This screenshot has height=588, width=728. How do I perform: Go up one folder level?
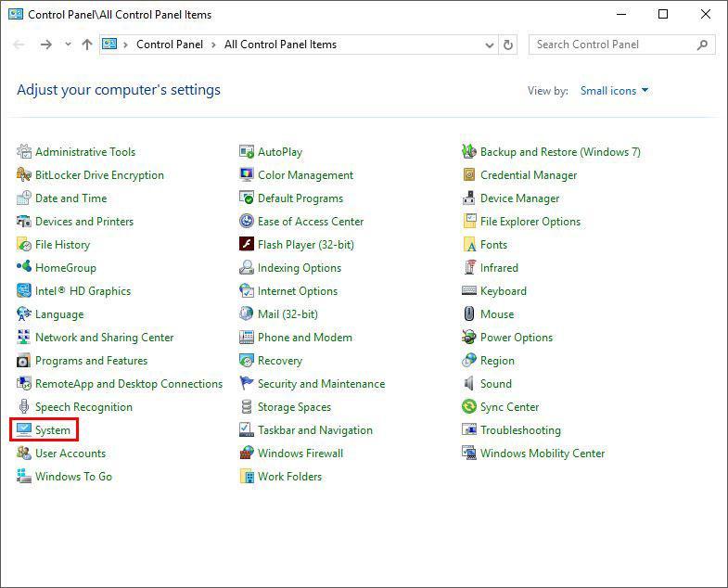pyautogui.click(x=87, y=45)
